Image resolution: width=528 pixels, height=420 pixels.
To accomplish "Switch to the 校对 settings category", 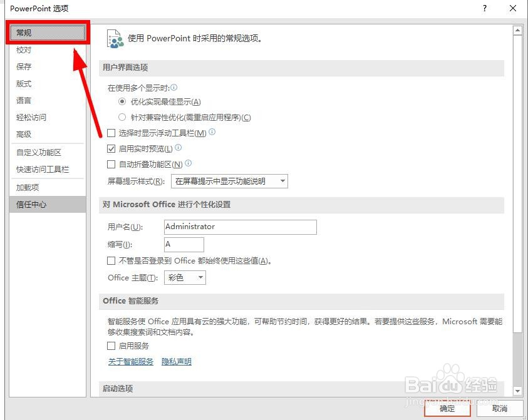I will (x=23, y=49).
